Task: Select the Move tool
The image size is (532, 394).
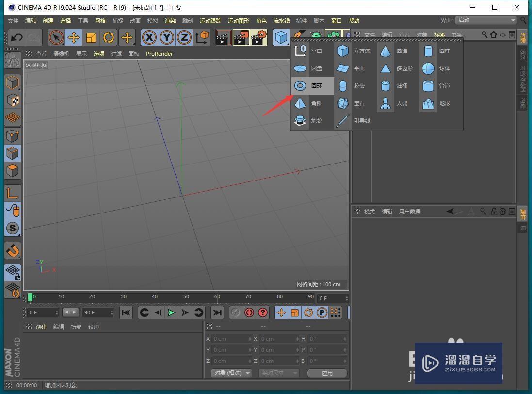Action: point(74,37)
